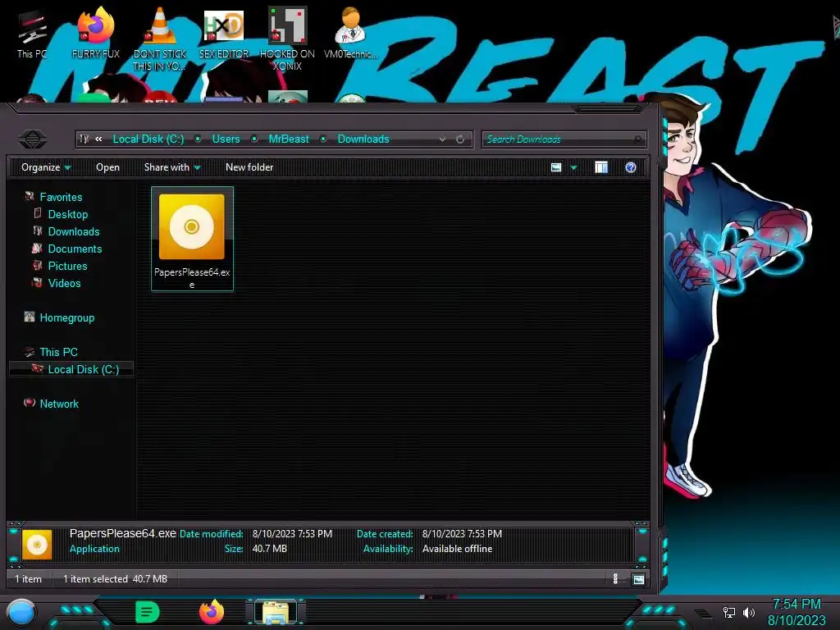Viewport: 840px width, 630px height.
Task: Open the network tray icon
Action: [729, 612]
